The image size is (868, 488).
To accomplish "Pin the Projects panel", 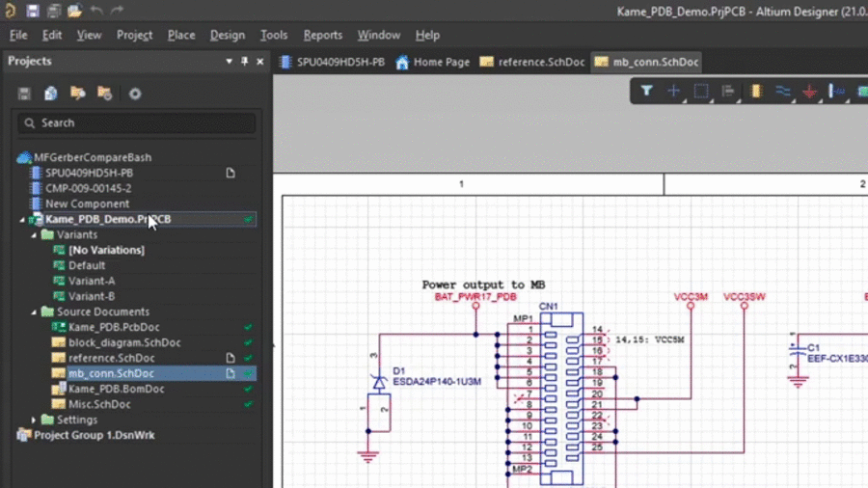I will click(x=245, y=61).
